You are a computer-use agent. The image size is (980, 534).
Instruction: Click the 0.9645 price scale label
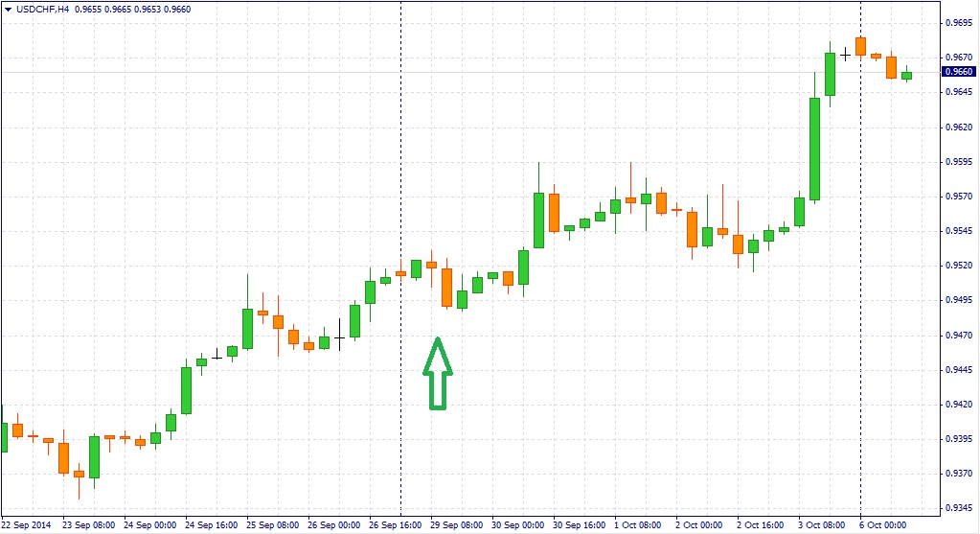[959, 92]
